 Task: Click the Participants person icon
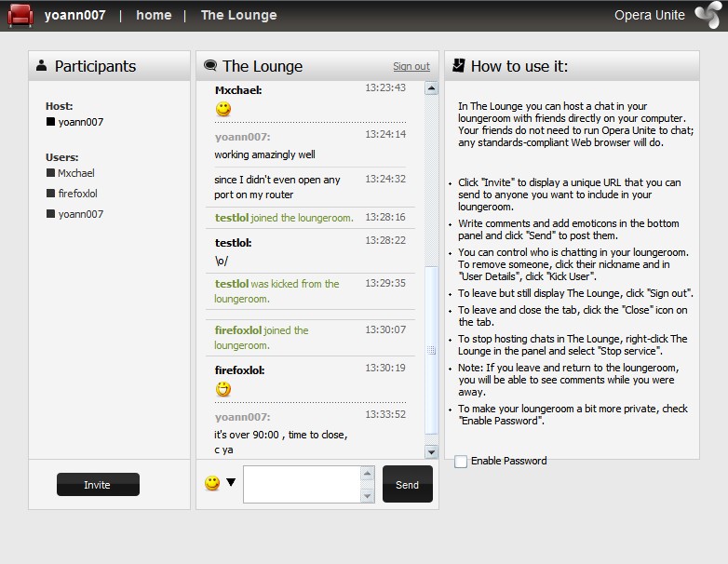[x=41, y=65]
